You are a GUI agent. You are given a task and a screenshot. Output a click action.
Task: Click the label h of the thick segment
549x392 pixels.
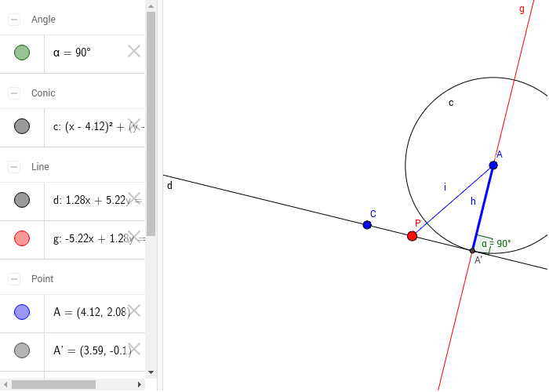[x=473, y=201]
